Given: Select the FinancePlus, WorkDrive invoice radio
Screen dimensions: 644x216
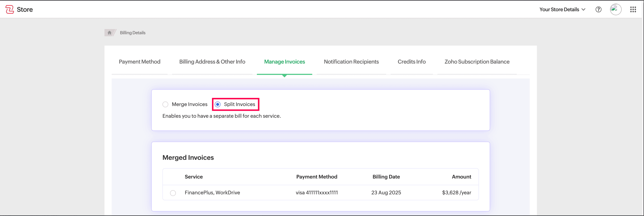Looking at the screenshot, I should click(173, 193).
